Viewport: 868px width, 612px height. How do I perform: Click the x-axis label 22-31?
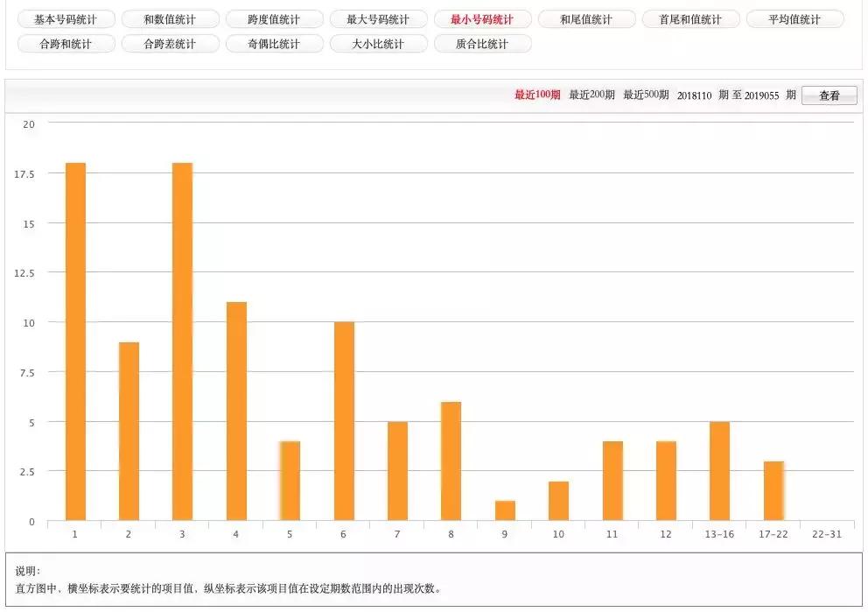click(827, 534)
